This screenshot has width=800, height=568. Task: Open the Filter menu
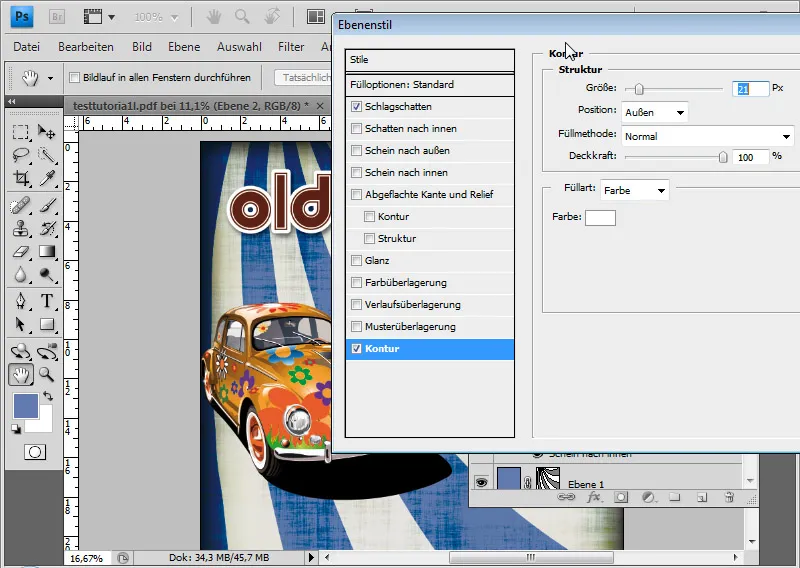click(291, 47)
